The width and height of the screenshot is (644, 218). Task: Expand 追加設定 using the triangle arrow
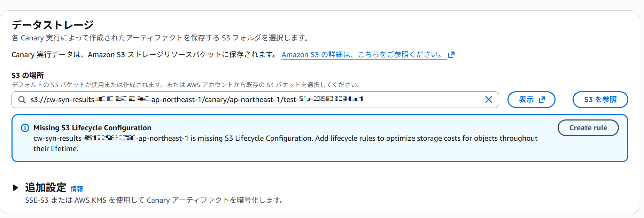click(x=16, y=188)
